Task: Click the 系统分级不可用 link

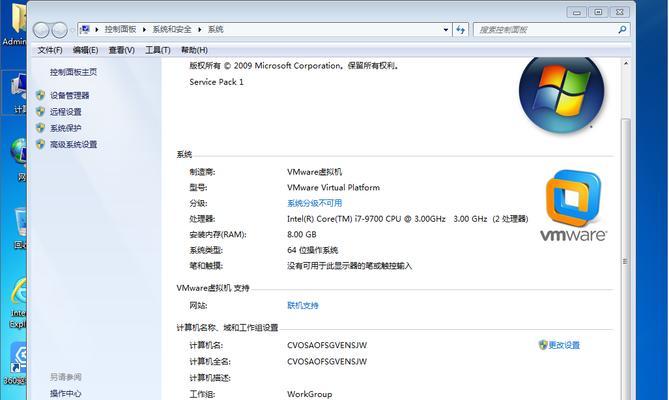Action: click(x=314, y=203)
